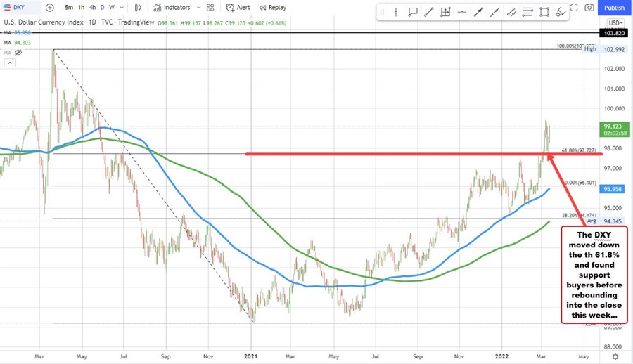This screenshot has width=633, height=364.
Task: Open the DXY symbol search
Action: coord(20,7)
